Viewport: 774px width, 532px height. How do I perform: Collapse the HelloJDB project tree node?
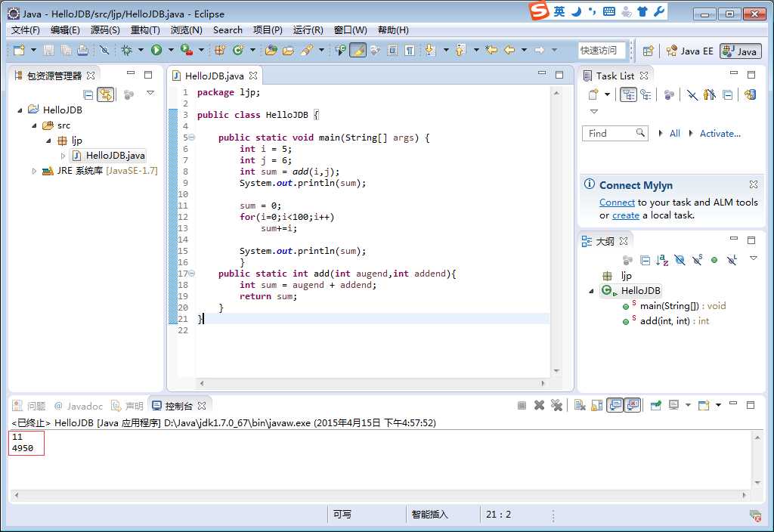click(x=20, y=110)
